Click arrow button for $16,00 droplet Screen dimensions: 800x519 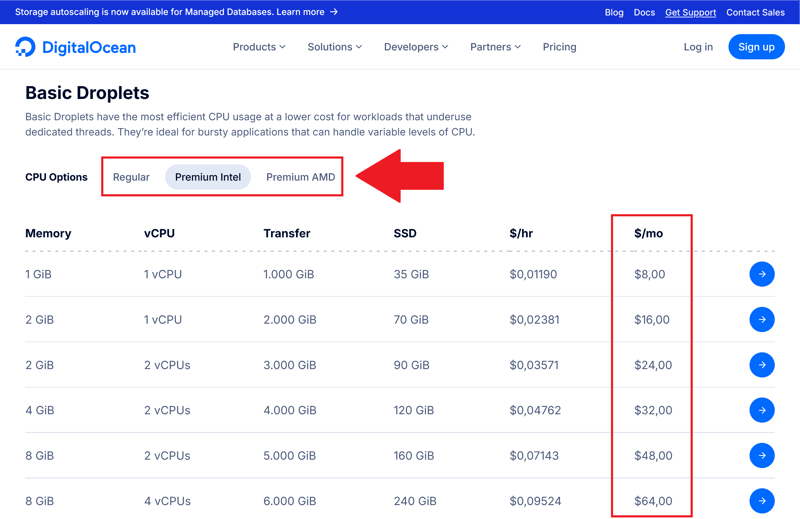pyautogui.click(x=762, y=320)
